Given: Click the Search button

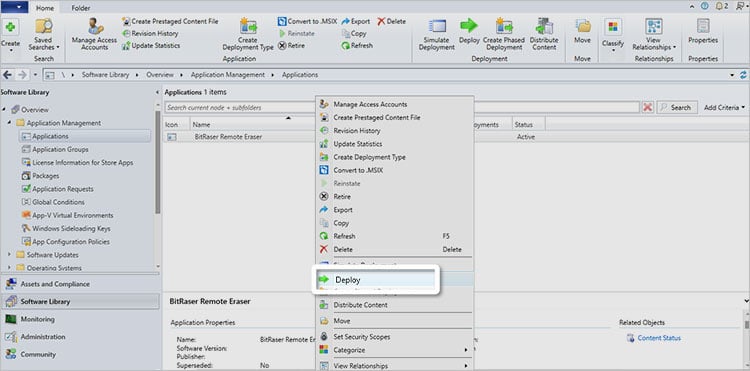Looking at the screenshot, I should click(x=677, y=108).
